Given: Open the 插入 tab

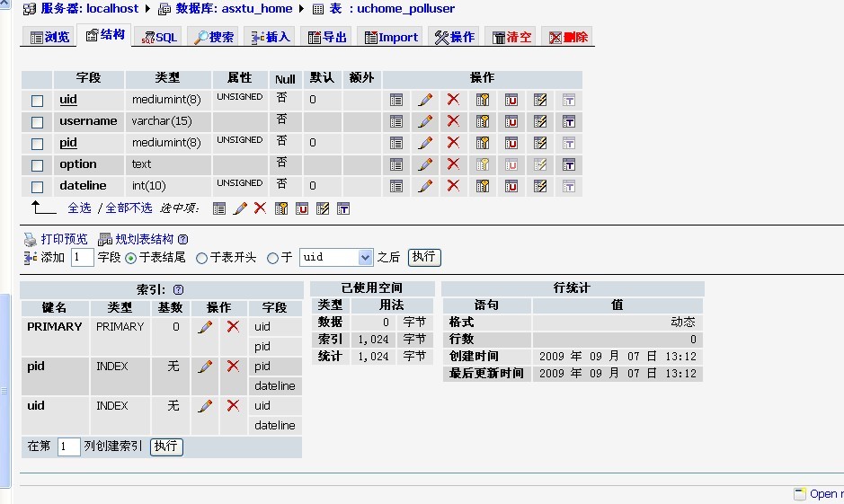Looking at the screenshot, I should pyautogui.click(x=271, y=37).
